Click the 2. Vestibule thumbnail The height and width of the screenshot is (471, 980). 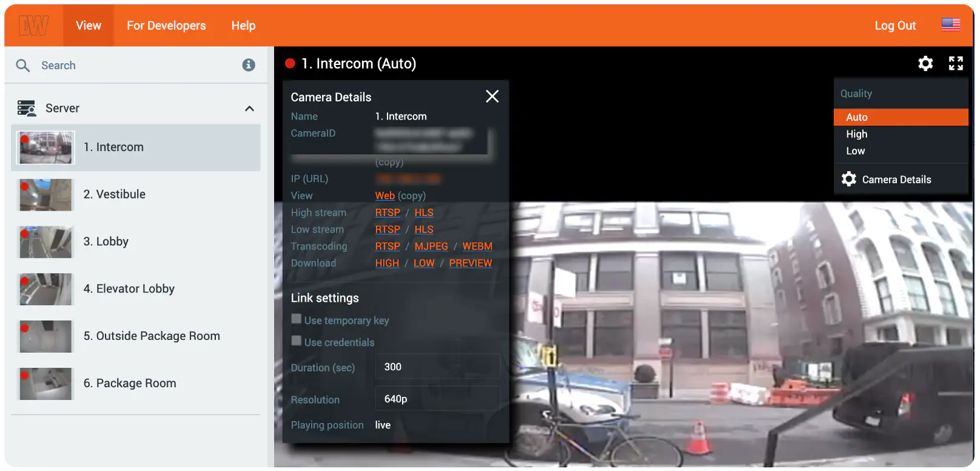pos(46,195)
